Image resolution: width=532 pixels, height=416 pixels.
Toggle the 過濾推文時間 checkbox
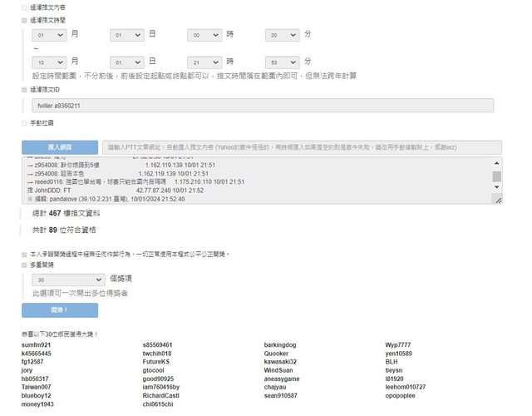pyautogui.click(x=24, y=17)
